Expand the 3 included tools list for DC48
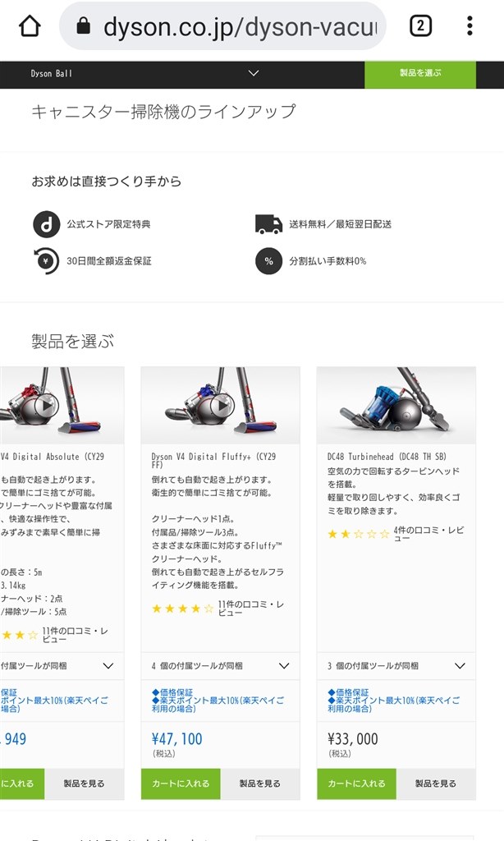This screenshot has height=841, width=504. [396, 666]
